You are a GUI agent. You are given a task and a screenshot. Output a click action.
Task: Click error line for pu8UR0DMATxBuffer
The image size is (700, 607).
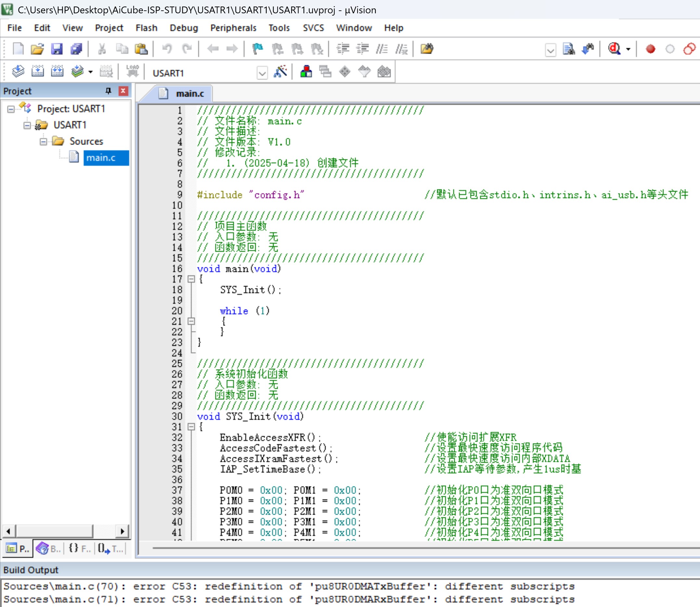tap(289, 586)
